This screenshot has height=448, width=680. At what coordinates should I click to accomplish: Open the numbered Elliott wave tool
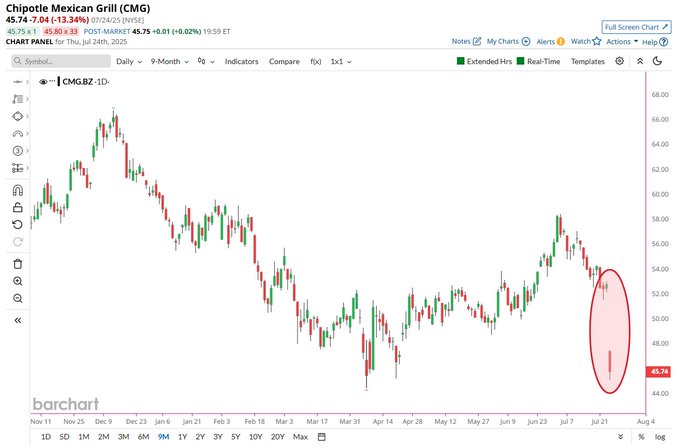[17, 150]
